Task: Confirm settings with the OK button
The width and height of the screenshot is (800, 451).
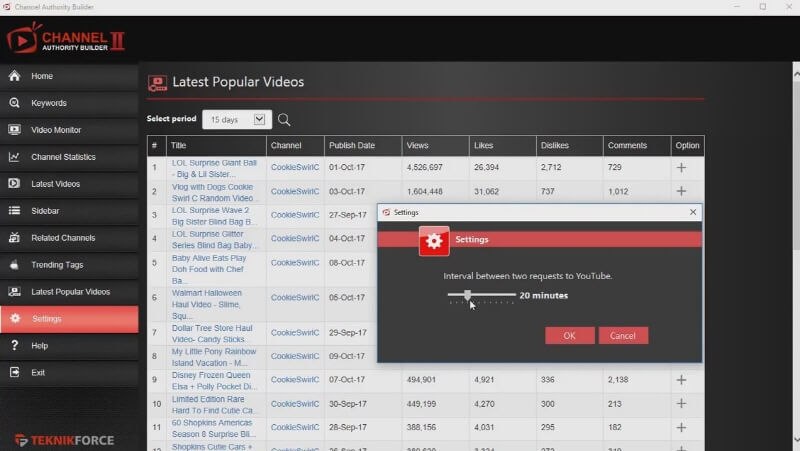Action: pos(569,335)
